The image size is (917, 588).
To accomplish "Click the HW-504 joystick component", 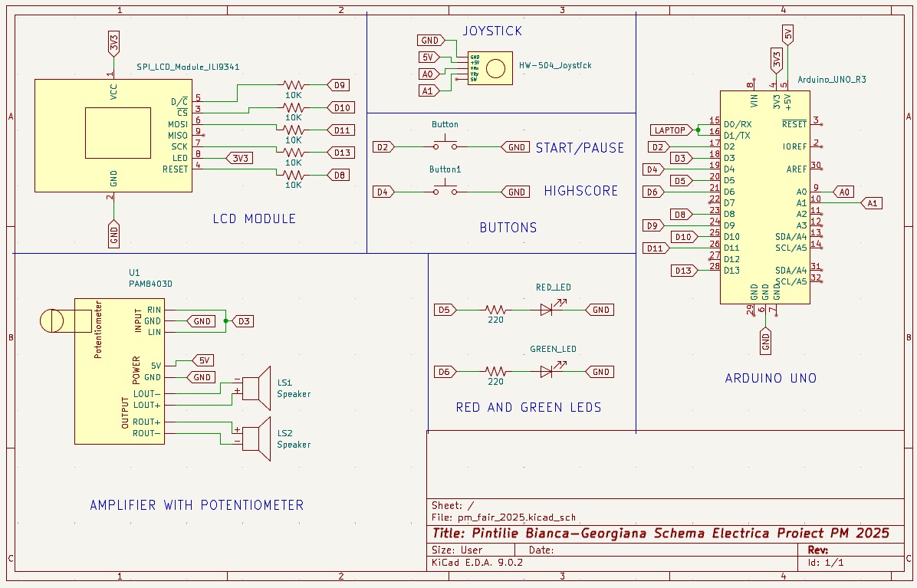I will pyautogui.click(x=490, y=68).
